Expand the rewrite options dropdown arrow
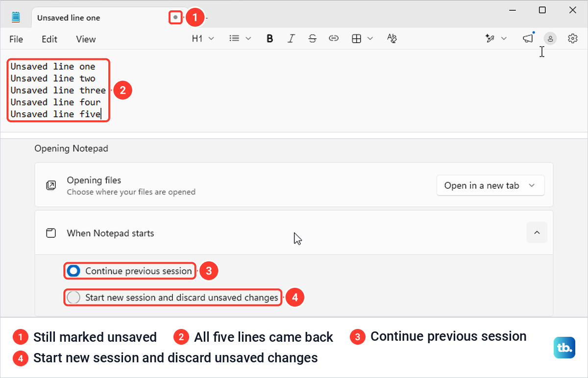The image size is (588, 378). tap(504, 39)
